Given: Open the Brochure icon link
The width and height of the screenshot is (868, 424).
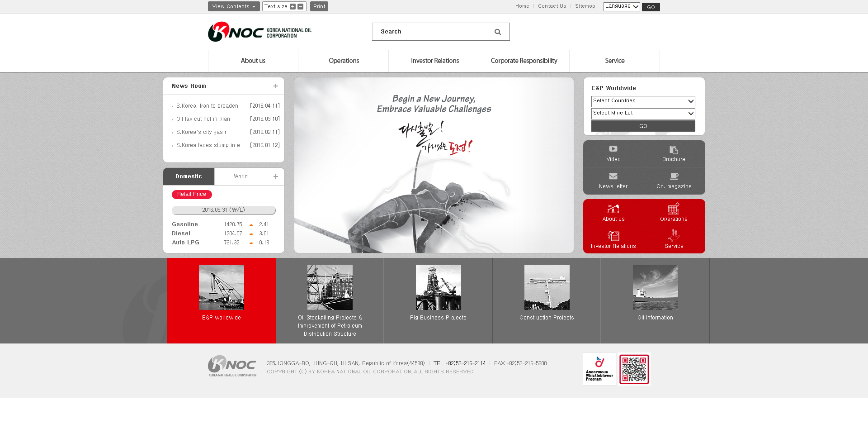Looking at the screenshot, I should coord(674,150).
